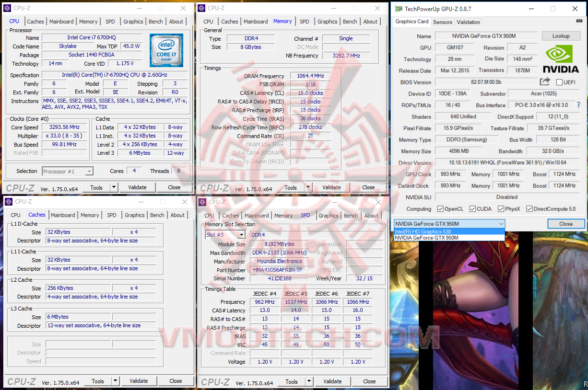Viewport: 588px width, 390px height.
Task: Click the NVIDIA logo in GPU-Z
Action: coord(561,58)
